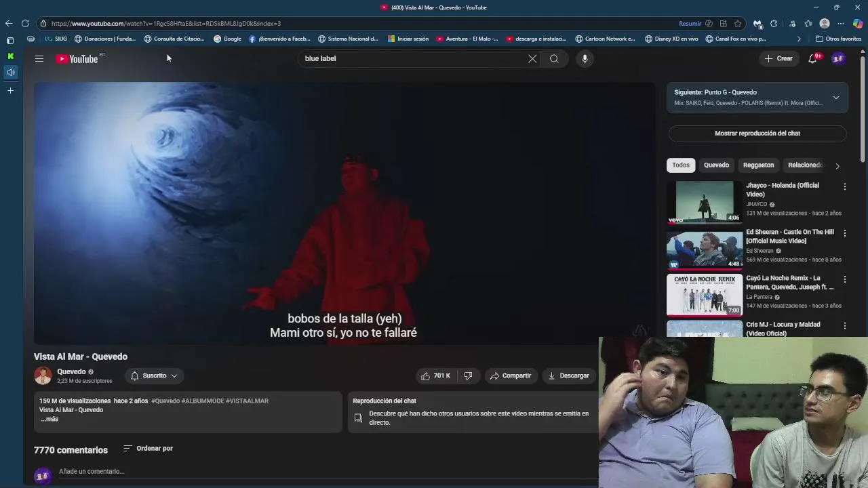Open Jhayco - Holanda video thumbnail

[705, 202]
